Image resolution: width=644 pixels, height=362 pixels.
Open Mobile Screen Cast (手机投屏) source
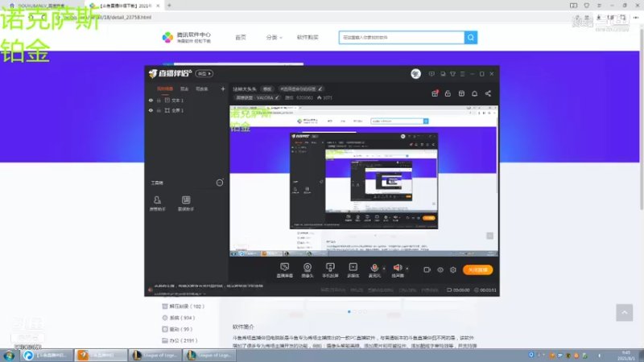330,270
